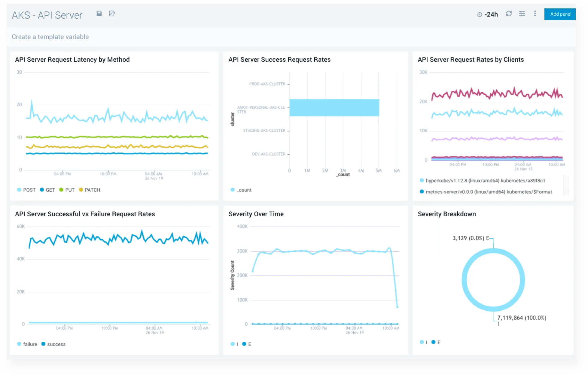Image resolution: width=588 pixels, height=375 pixels.
Task: Click the Severity Breakdown panel title
Action: 447,214
